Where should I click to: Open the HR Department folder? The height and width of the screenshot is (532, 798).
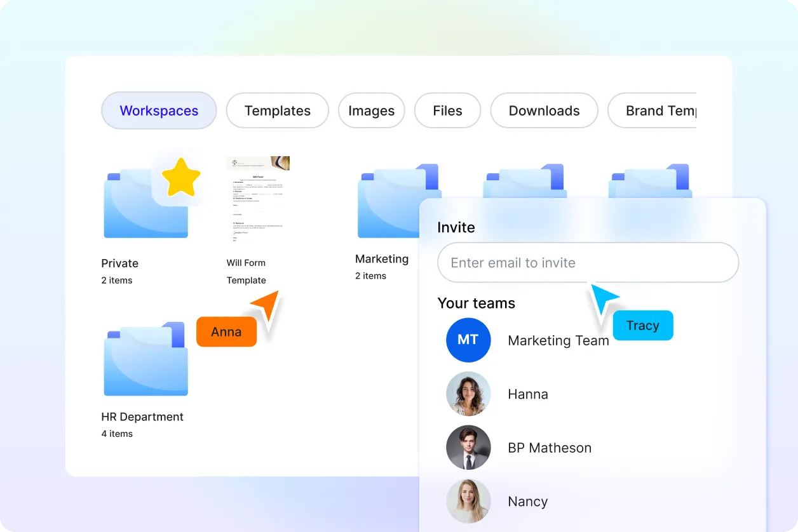(x=145, y=359)
